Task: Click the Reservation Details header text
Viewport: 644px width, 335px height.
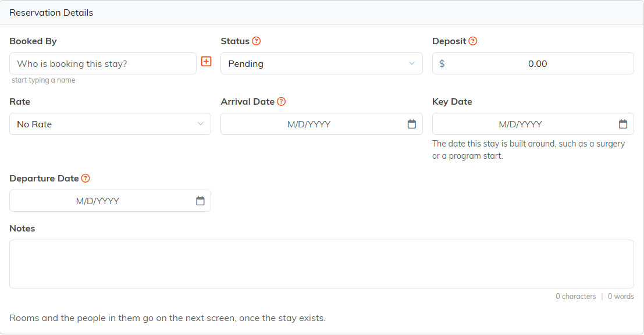Action: (51, 13)
